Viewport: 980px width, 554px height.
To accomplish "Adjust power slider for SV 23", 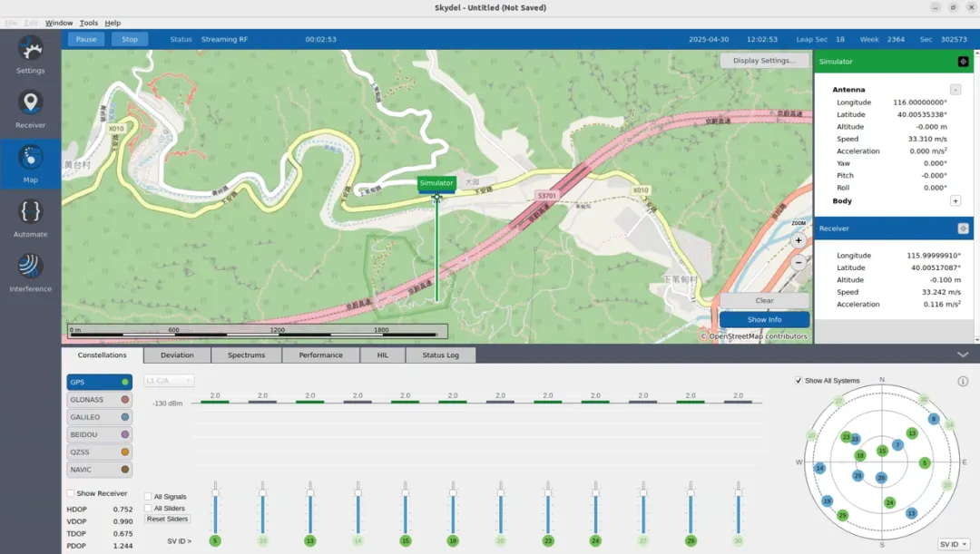I will coord(548,507).
